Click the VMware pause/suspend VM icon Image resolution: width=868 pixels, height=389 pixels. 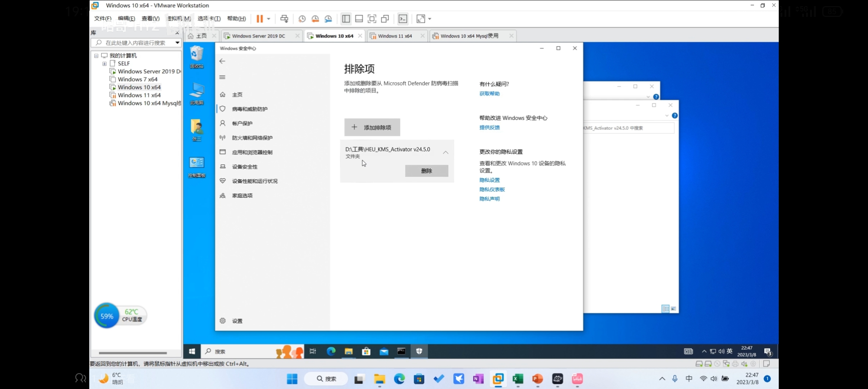click(x=259, y=19)
